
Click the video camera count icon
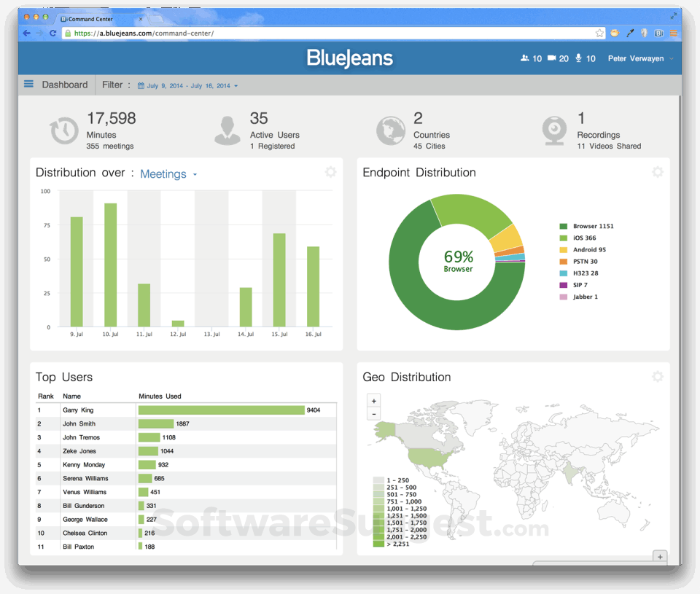552,58
